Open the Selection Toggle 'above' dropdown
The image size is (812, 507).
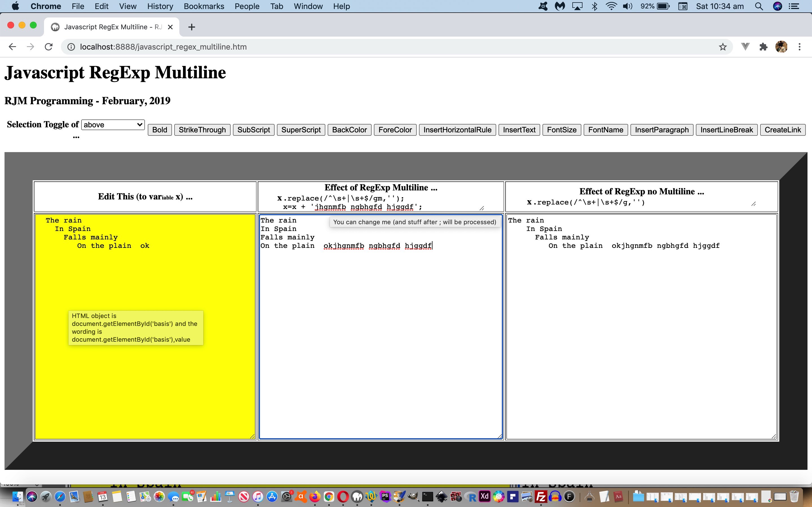[x=112, y=124]
